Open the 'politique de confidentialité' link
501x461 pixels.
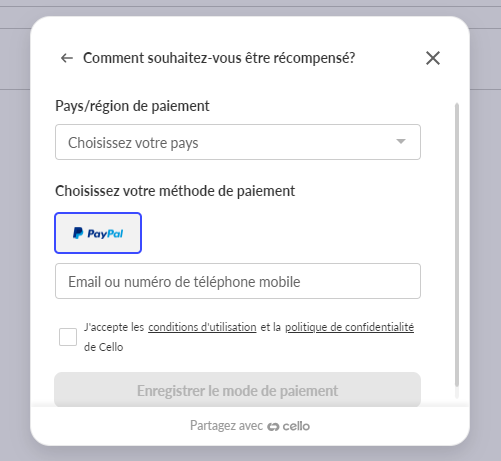(350, 327)
